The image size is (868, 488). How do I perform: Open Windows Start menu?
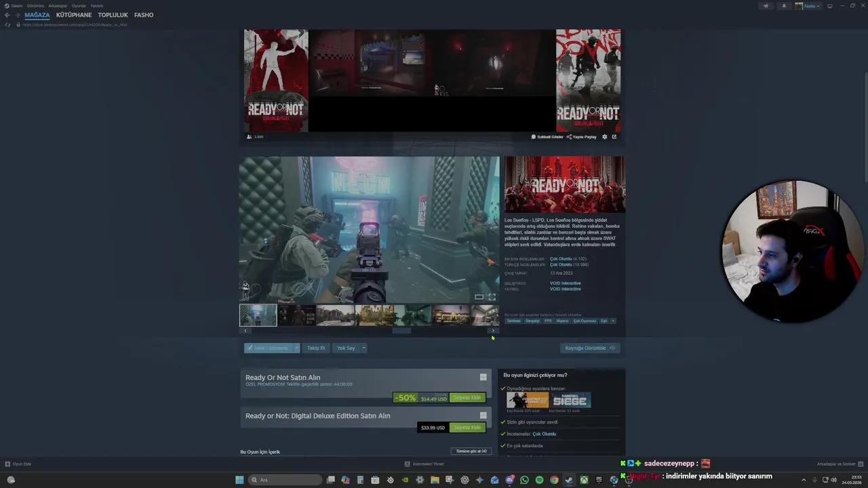tap(239, 480)
